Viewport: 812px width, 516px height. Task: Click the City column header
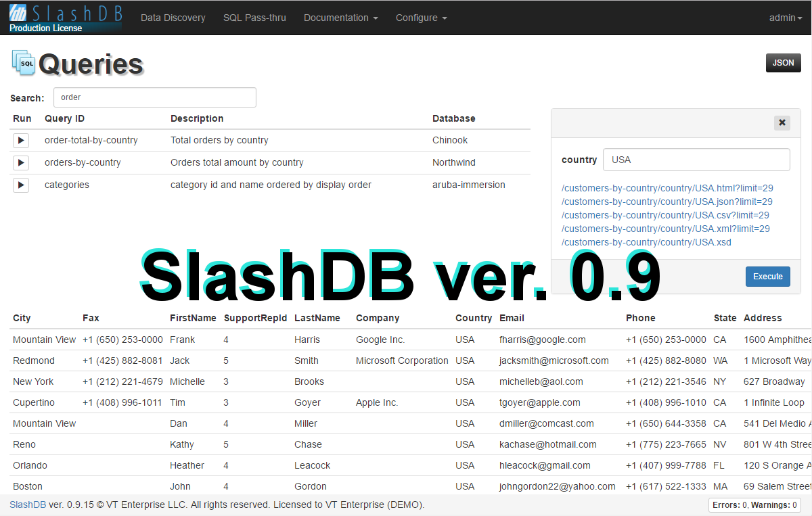(x=22, y=319)
